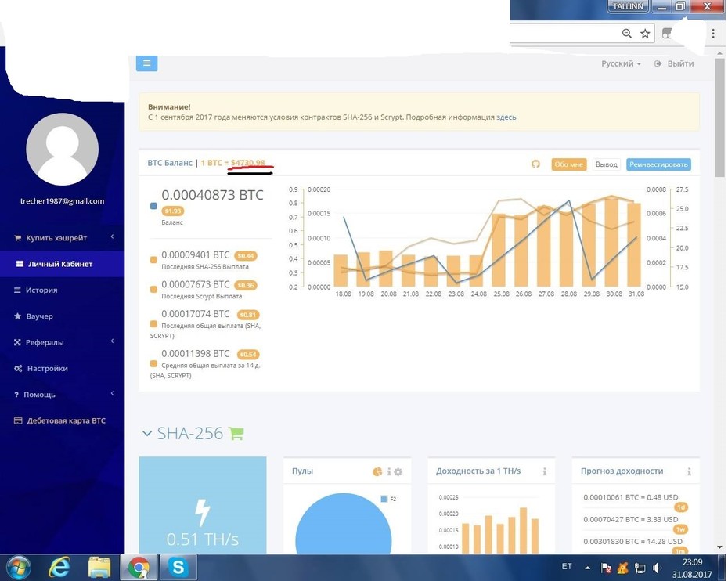Click 0.00017074 BTC last total payout
The width and height of the screenshot is (728, 581).
click(196, 314)
